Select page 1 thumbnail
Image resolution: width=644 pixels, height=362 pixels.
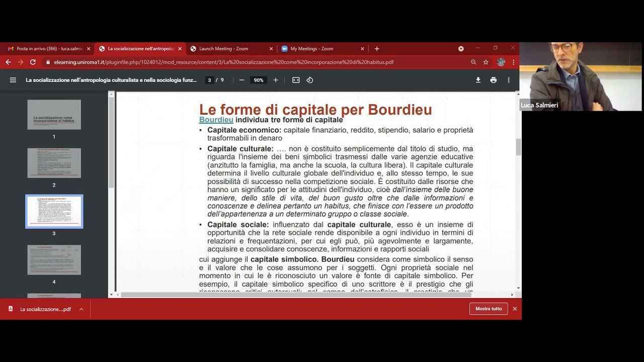point(54,115)
